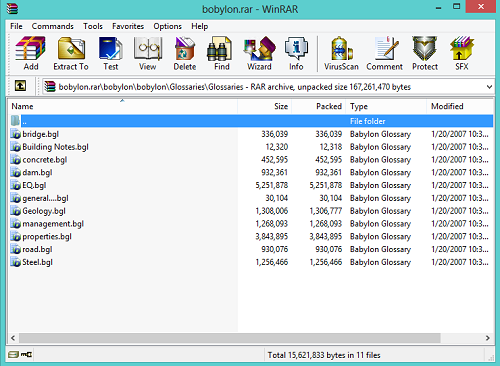
Task: Click the scroll left arrow
Action: 13,338
